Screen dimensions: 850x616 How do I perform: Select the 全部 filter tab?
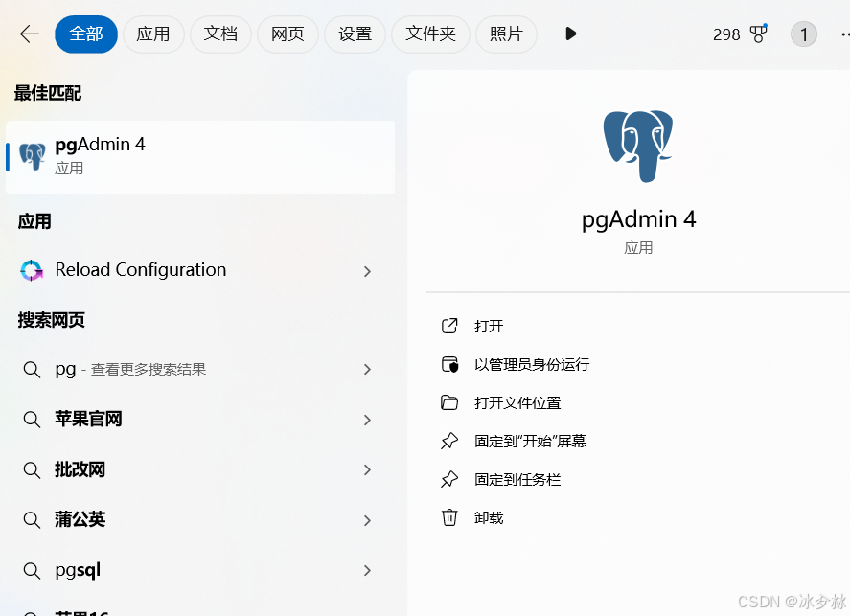pyautogui.click(x=86, y=34)
